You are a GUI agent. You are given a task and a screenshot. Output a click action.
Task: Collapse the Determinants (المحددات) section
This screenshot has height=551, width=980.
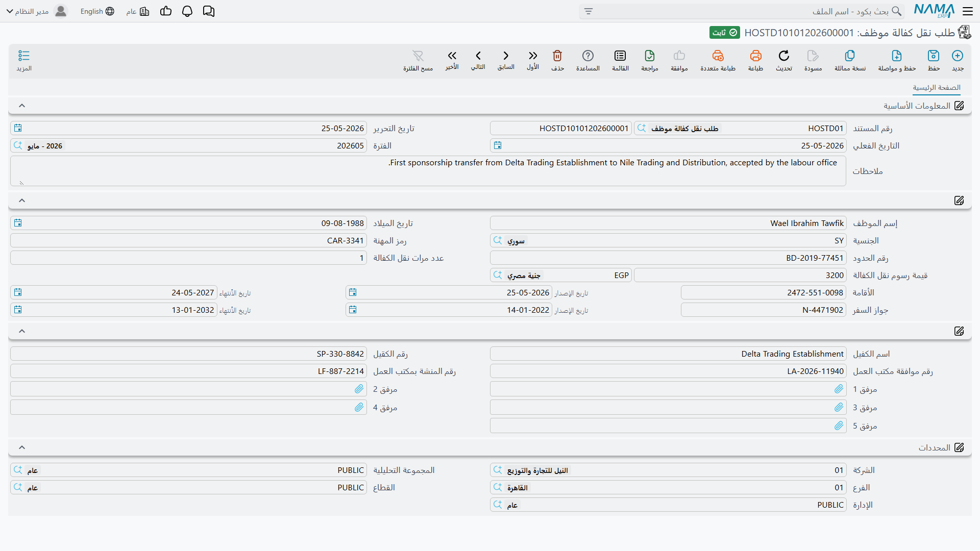[x=22, y=447]
